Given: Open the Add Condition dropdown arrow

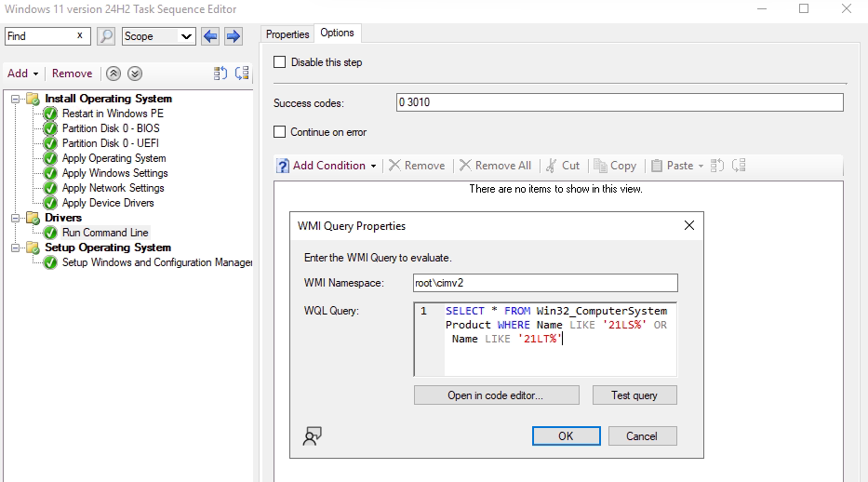Looking at the screenshot, I should (374, 166).
